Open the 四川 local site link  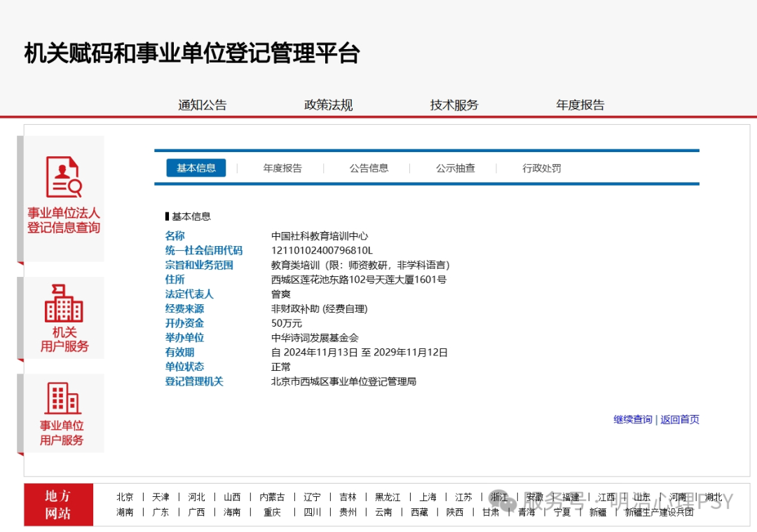click(x=312, y=512)
